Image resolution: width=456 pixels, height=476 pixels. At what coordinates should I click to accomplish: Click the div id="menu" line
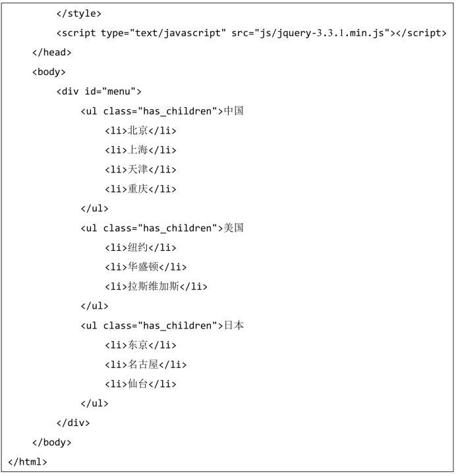pos(99,92)
